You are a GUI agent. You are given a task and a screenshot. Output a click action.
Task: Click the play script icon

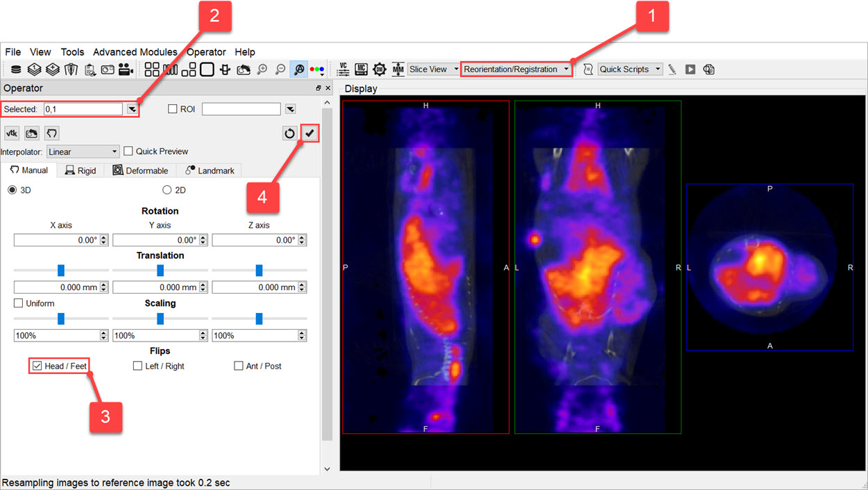click(690, 69)
